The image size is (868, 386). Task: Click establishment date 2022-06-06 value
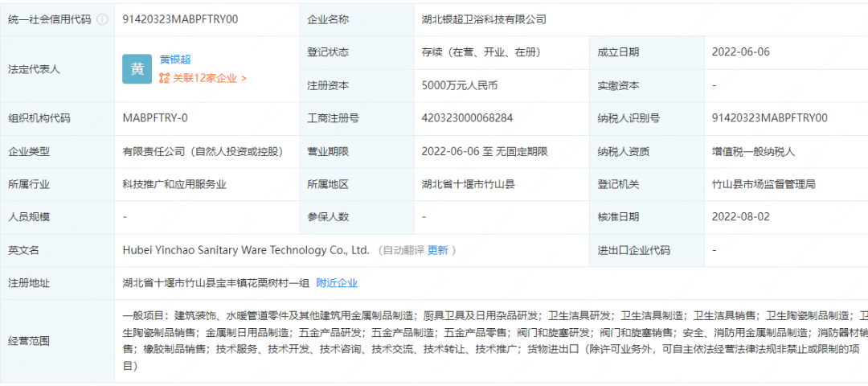tap(741, 52)
